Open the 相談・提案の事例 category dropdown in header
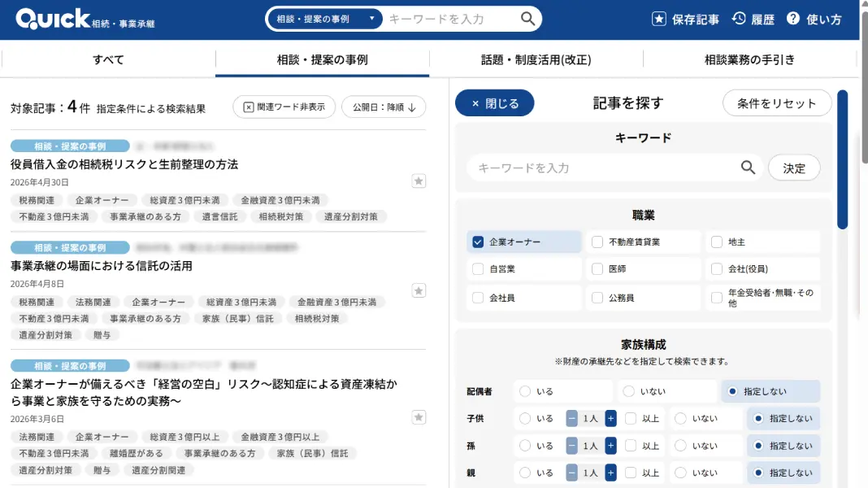Viewport: 868px width, 488px height. (x=325, y=19)
